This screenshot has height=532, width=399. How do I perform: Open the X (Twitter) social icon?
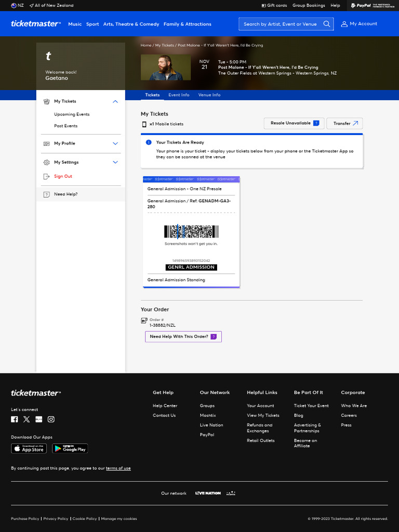pyautogui.click(x=26, y=419)
